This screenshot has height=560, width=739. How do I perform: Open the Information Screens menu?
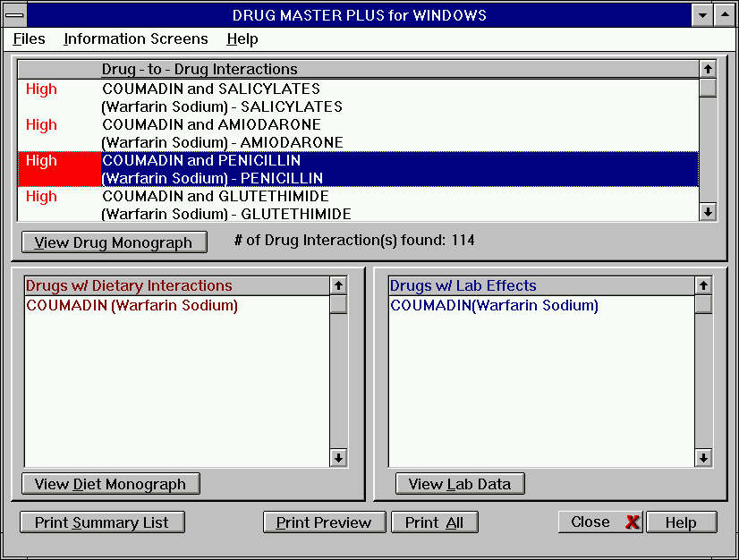tap(136, 38)
